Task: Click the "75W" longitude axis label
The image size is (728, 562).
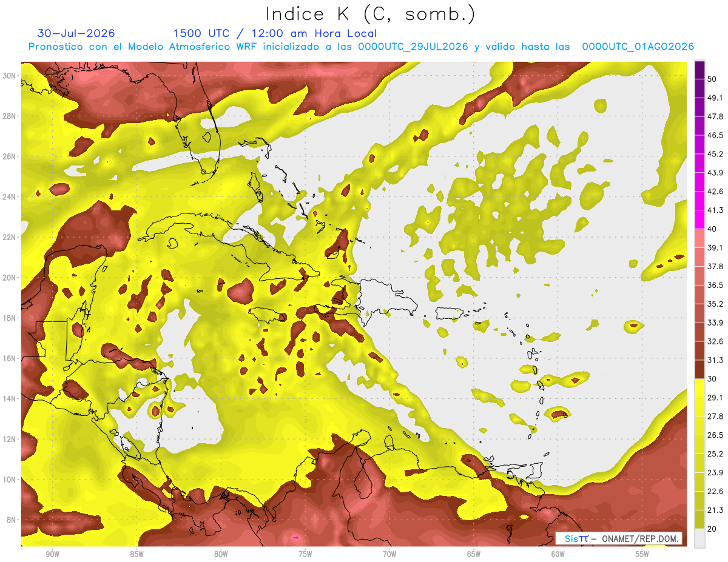Action: (305, 554)
